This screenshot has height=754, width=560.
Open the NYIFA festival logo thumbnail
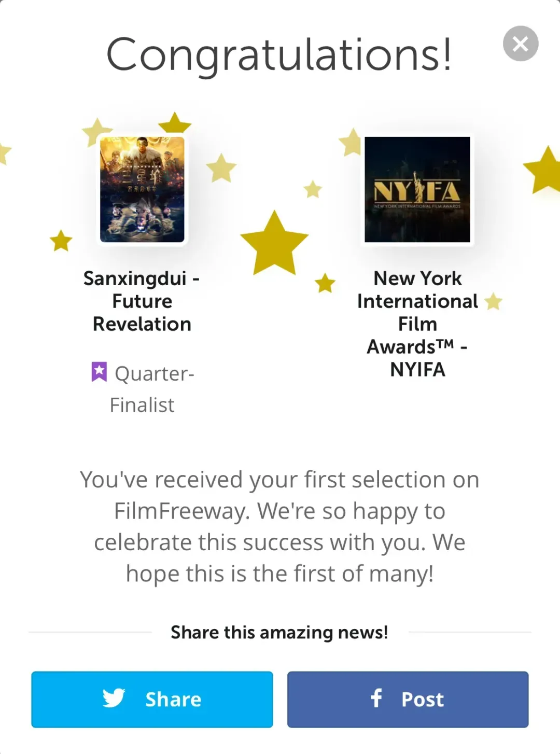coord(417,189)
